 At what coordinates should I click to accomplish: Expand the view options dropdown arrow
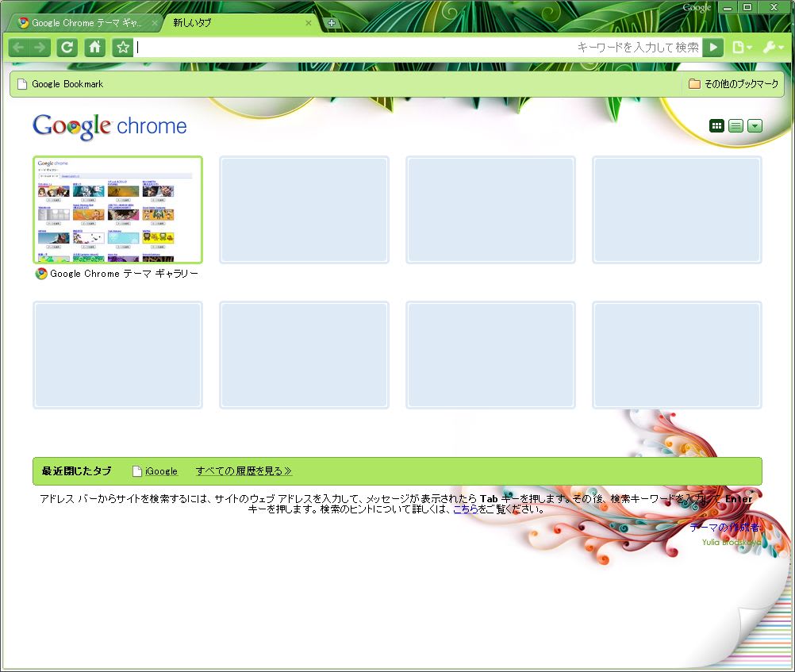coord(755,125)
